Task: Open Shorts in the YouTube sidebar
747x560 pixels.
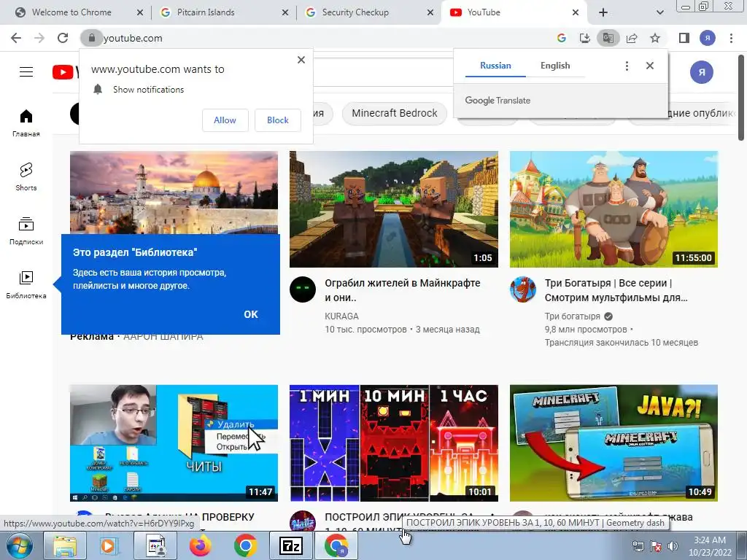Action: point(26,176)
